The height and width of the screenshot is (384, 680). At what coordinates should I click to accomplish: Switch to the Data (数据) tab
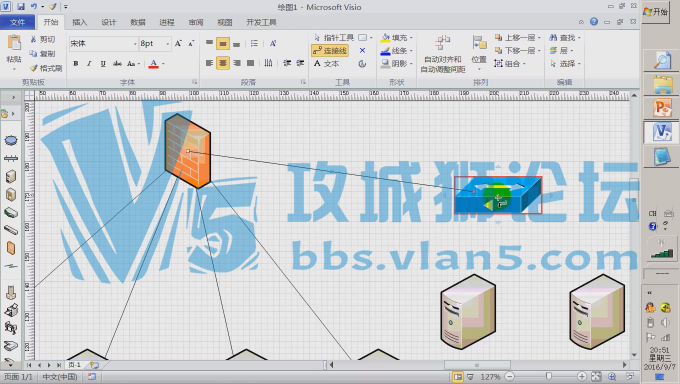(137, 22)
